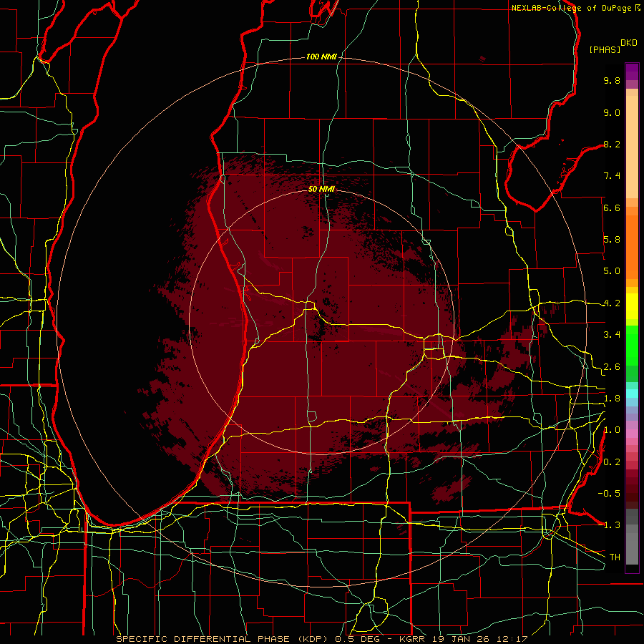
Task: Select the 4.2 scale value
Action: click(612, 303)
